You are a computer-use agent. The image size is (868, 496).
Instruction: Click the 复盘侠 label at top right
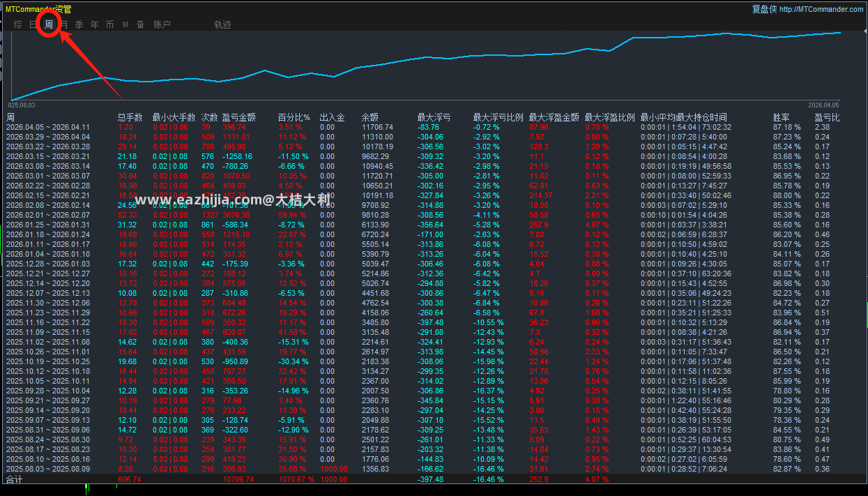765,9
